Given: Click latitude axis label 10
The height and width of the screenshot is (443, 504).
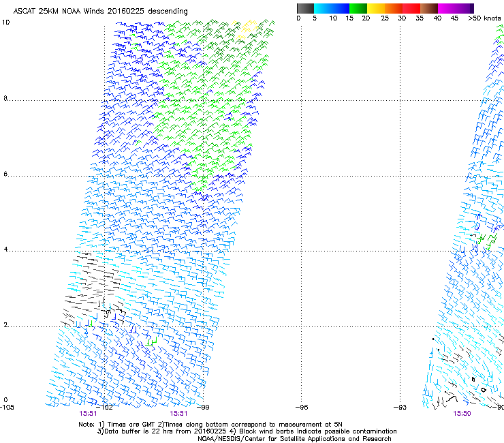Looking at the screenshot, I should tap(5, 22).
